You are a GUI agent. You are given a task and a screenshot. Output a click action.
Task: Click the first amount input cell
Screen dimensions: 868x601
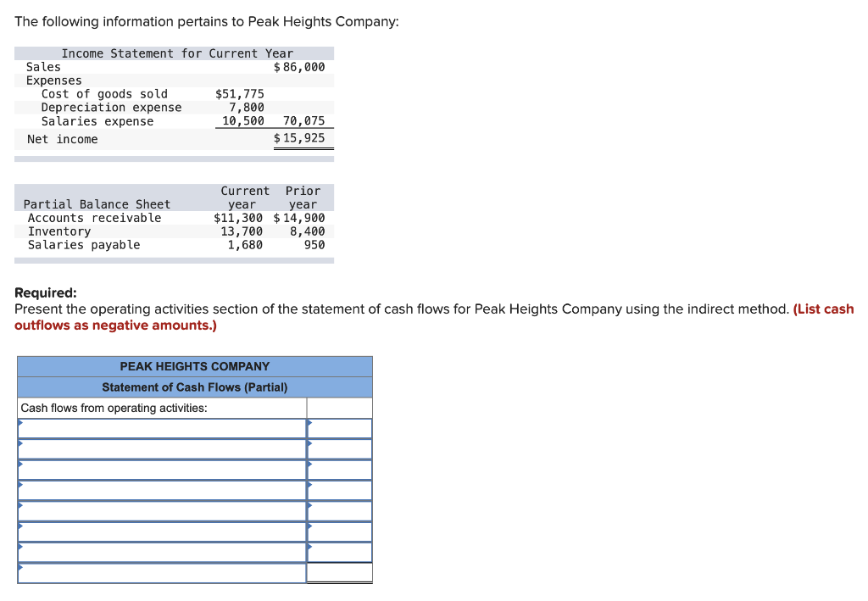point(340,428)
